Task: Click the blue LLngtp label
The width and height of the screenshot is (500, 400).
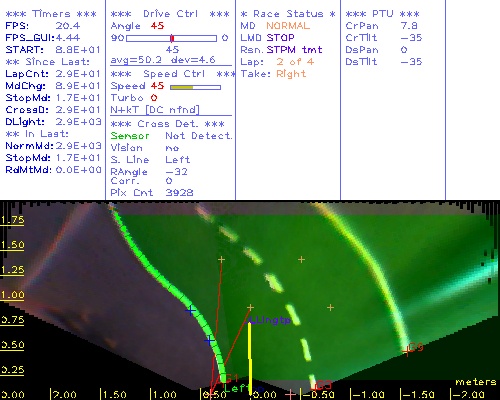Action: (x=269, y=321)
